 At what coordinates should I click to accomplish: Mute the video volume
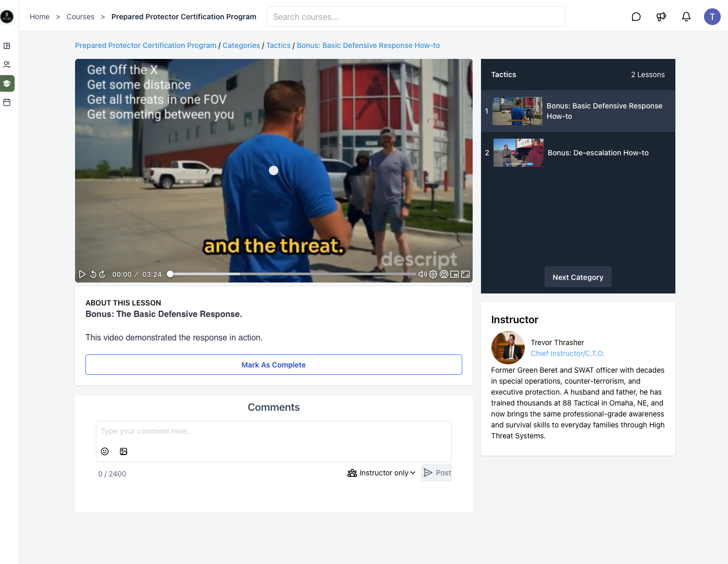(423, 274)
